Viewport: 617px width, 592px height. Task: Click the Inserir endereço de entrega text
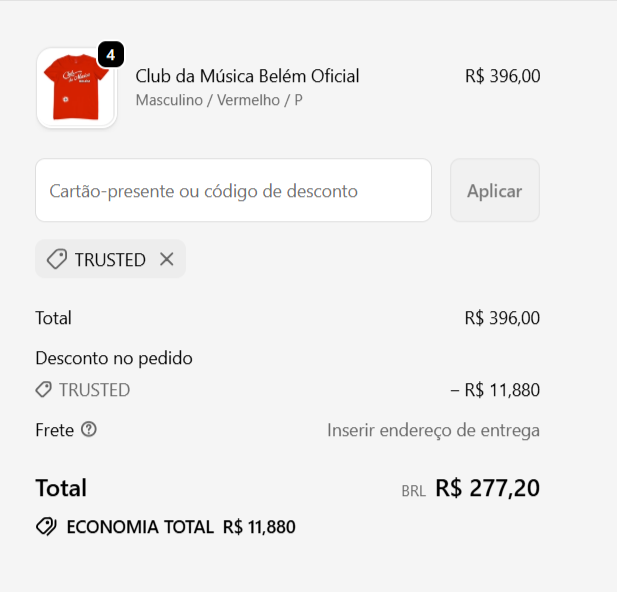pyautogui.click(x=433, y=431)
